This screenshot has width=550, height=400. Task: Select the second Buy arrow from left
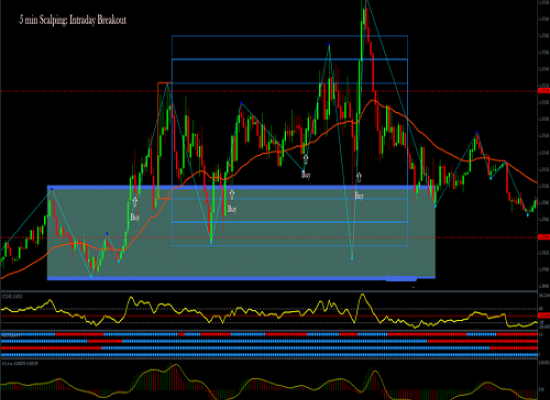(x=232, y=194)
